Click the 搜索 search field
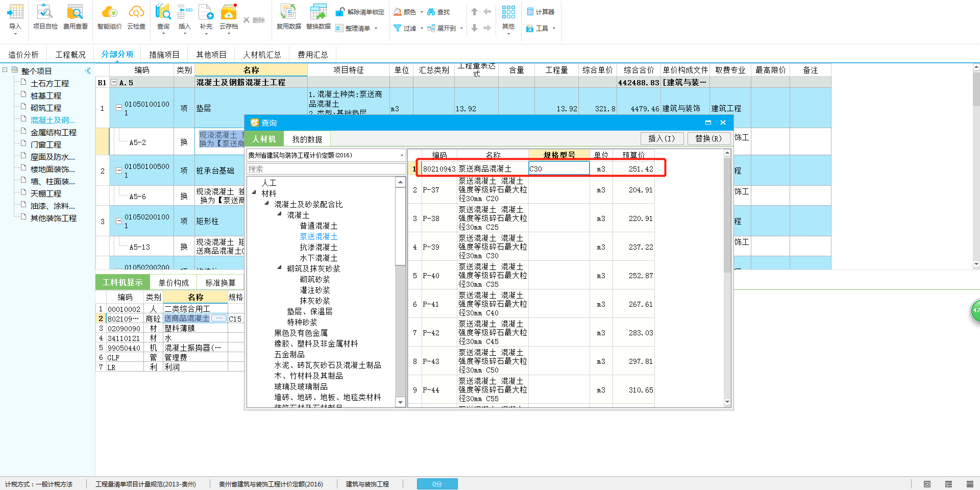The width and height of the screenshot is (980, 490). tap(326, 169)
